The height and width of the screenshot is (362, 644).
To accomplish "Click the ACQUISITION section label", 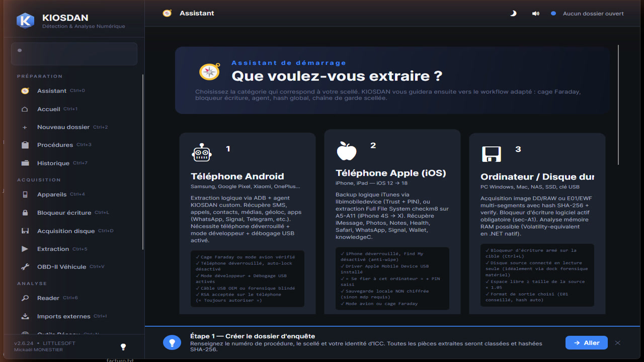I will 39,180.
